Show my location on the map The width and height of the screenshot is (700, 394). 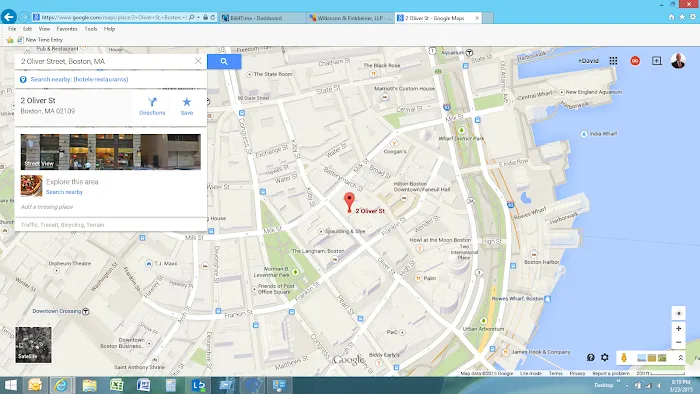point(679,313)
